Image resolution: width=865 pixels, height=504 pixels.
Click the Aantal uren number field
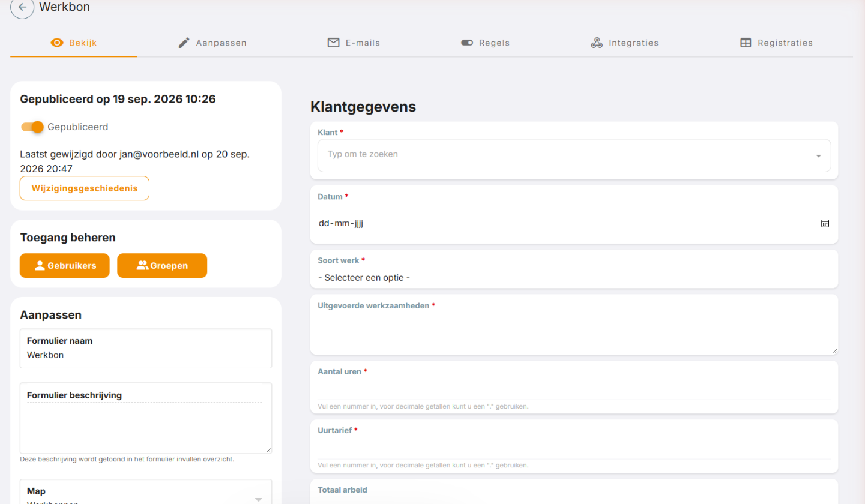pyautogui.click(x=574, y=389)
